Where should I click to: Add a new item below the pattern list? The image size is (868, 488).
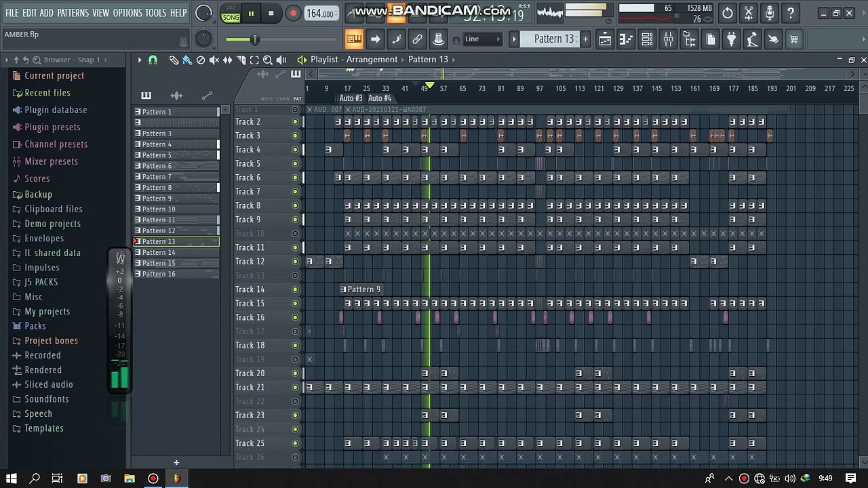pyautogui.click(x=176, y=463)
